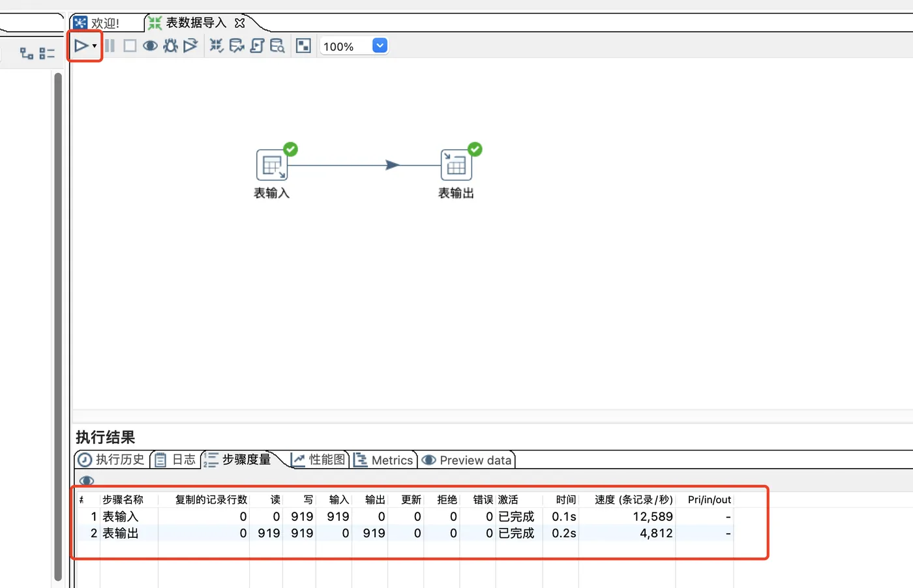Debug the transformation with the bug-gear icon
Screen dimensions: 913x588
click(x=170, y=46)
